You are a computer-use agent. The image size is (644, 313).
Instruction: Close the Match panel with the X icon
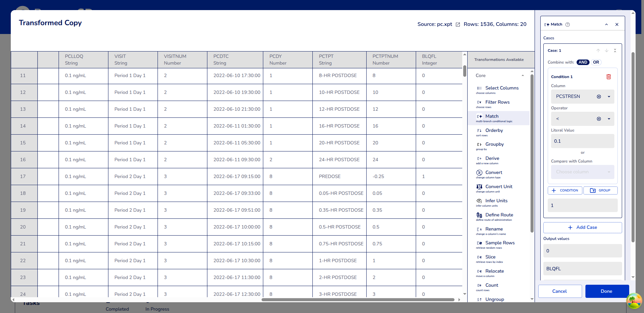pos(617,25)
